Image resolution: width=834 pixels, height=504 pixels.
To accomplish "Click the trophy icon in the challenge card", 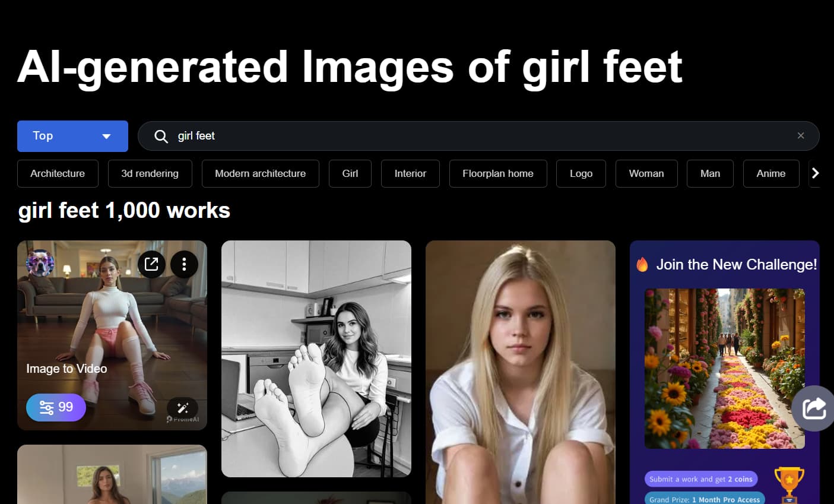I will [x=789, y=484].
